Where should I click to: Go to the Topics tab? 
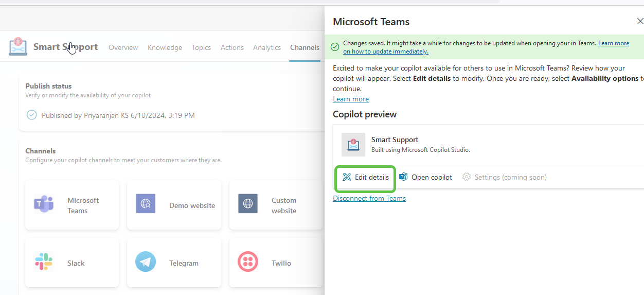coord(201,47)
